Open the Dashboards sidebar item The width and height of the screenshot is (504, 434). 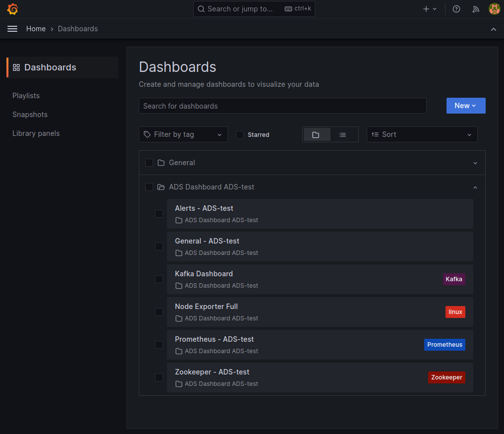(x=62, y=67)
